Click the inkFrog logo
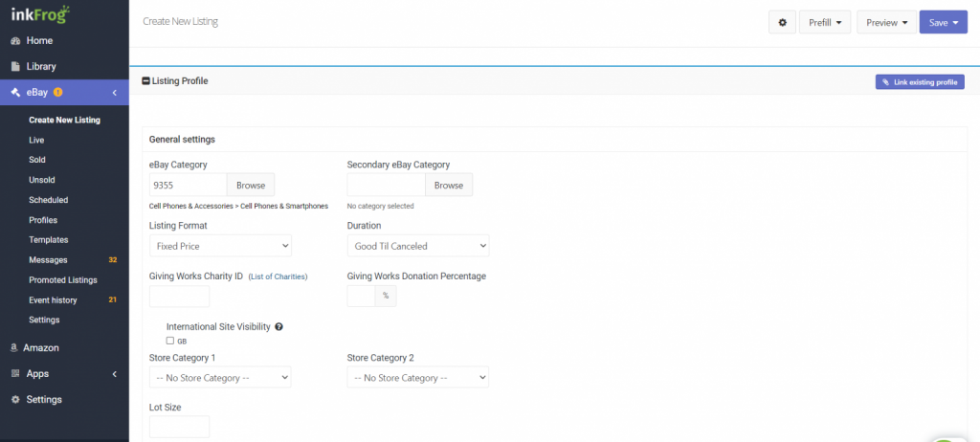This screenshot has width=980, height=442. point(40,13)
